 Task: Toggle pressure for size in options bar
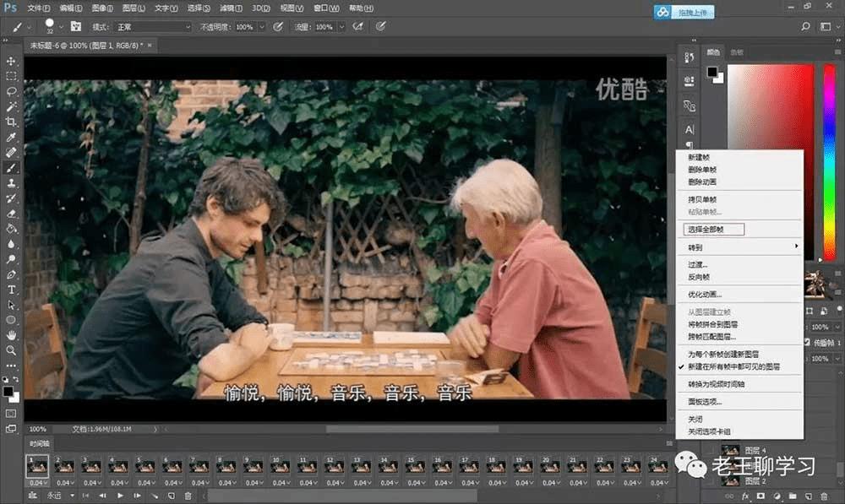click(x=380, y=26)
